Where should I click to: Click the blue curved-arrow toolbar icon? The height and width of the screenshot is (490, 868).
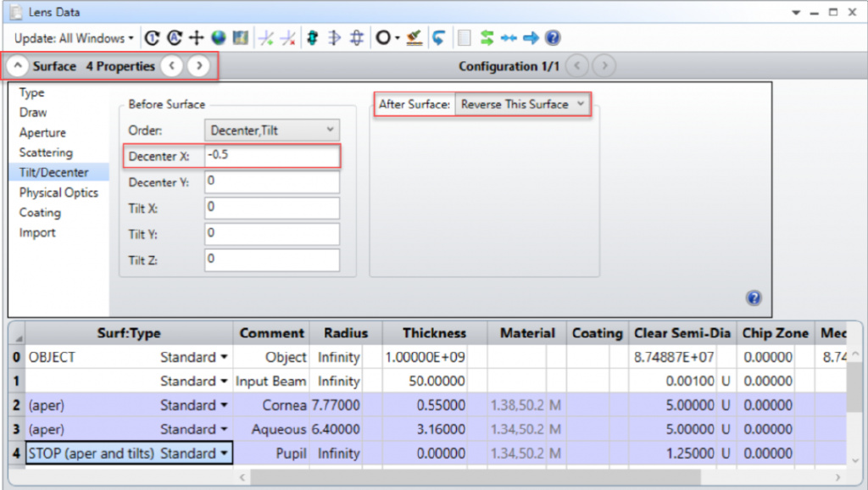(439, 37)
